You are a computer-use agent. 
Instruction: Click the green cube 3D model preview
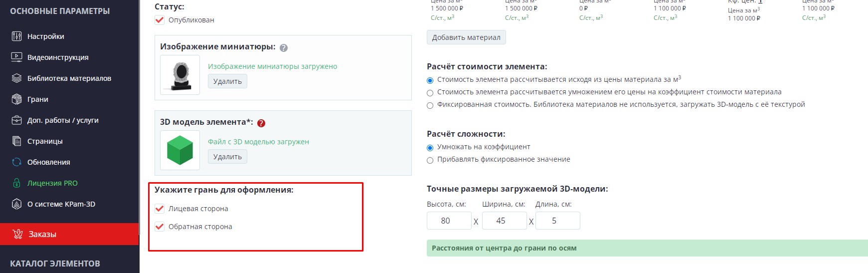coord(180,150)
